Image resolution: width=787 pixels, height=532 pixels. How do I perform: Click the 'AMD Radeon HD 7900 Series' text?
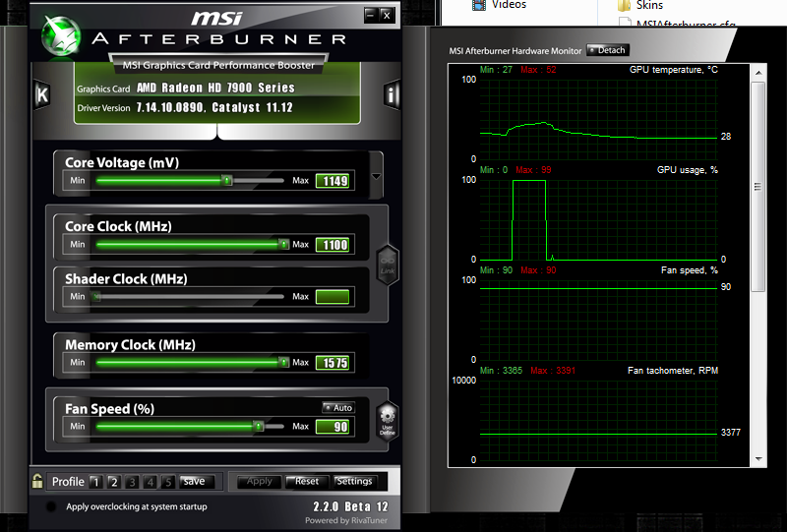click(x=215, y=88)
